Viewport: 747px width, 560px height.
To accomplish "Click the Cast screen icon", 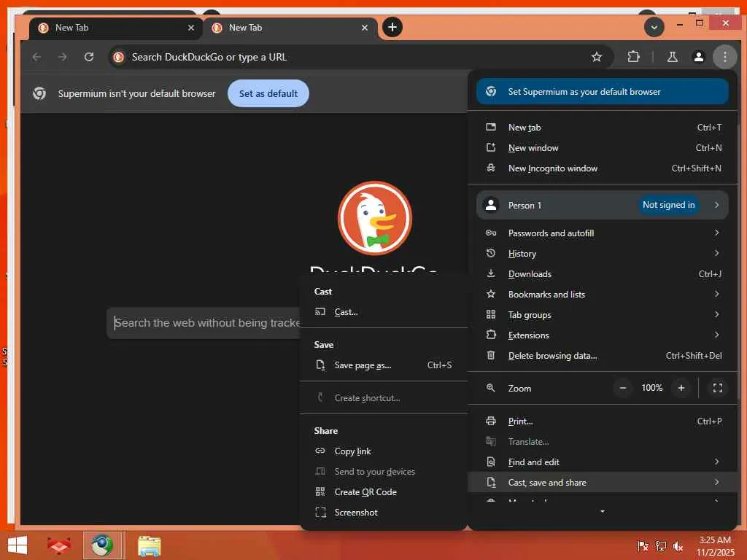I will [320, 312].
